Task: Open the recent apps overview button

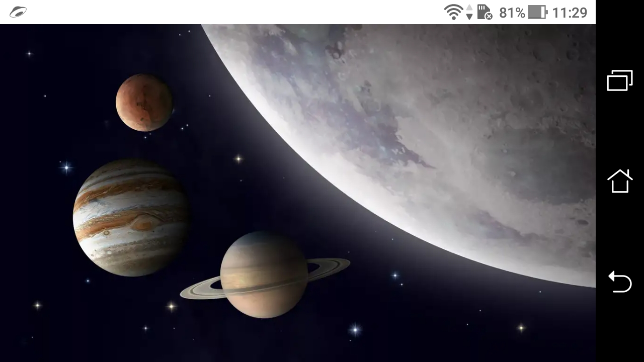Action: pos(619,80)
